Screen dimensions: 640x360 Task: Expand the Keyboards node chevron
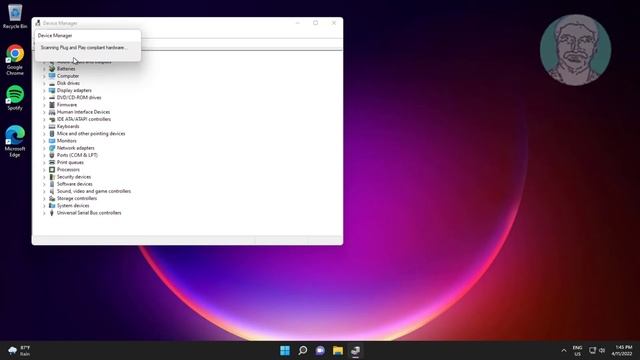(x=44, y=127)
